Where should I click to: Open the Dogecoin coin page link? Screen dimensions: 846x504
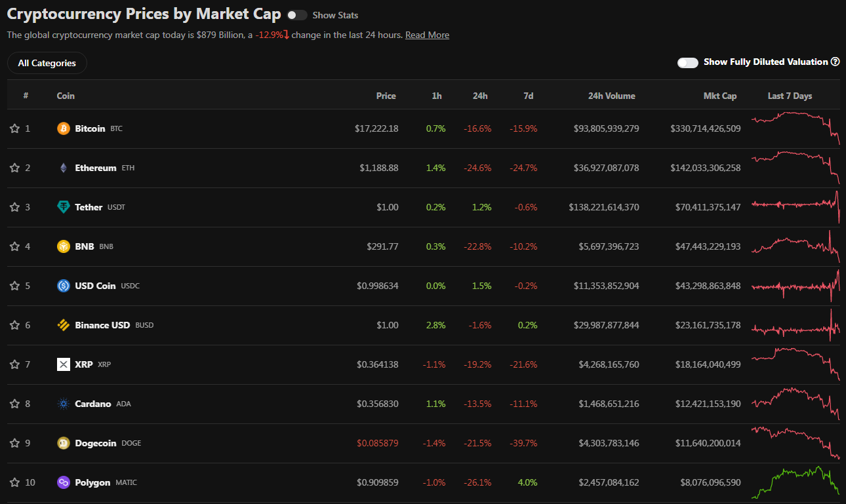(x=96, y=443)
